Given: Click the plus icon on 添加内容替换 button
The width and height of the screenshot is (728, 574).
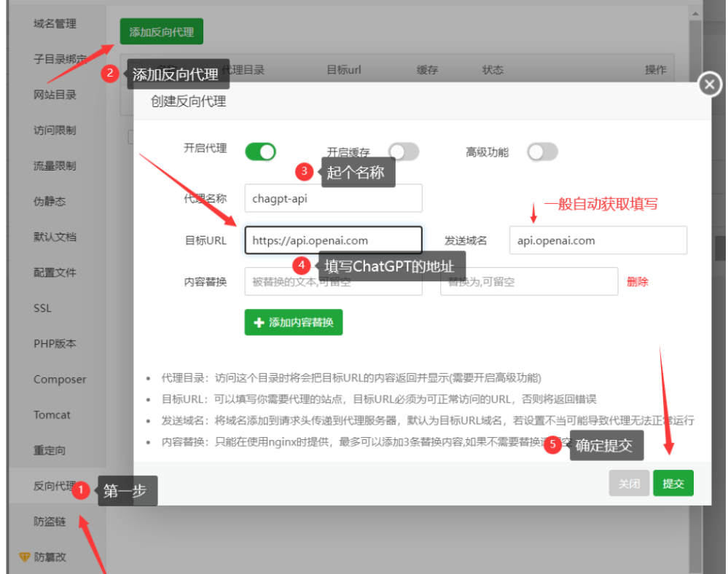Looking at the screenshot, I should pyautogui.click(x=259, y=323).
